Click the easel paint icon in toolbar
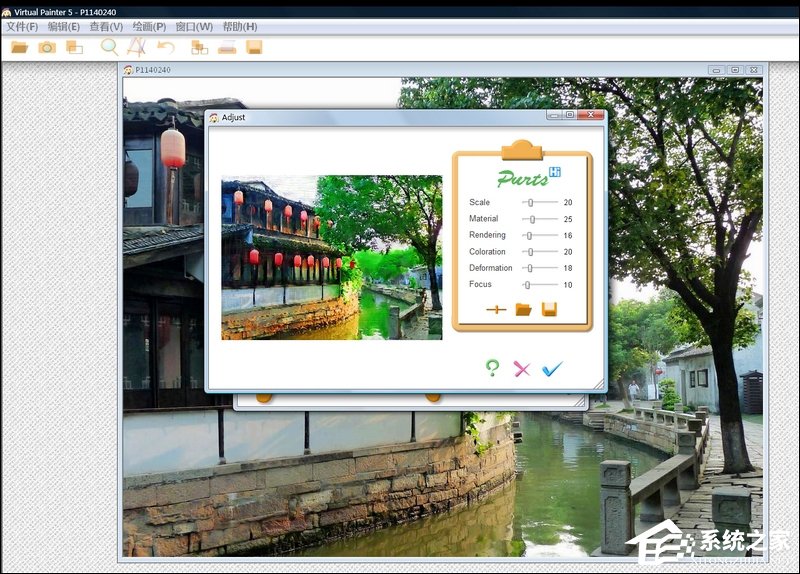800x574 pixels. pos(136,47)
